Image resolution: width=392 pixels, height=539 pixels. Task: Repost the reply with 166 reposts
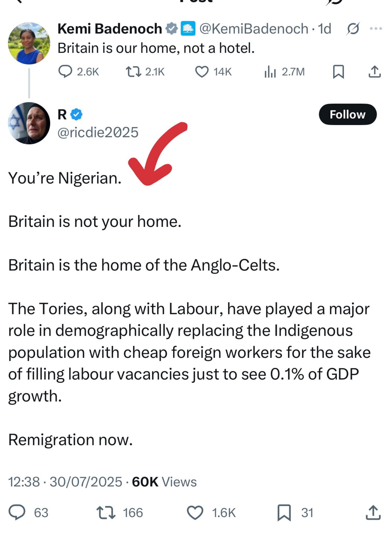106,512
